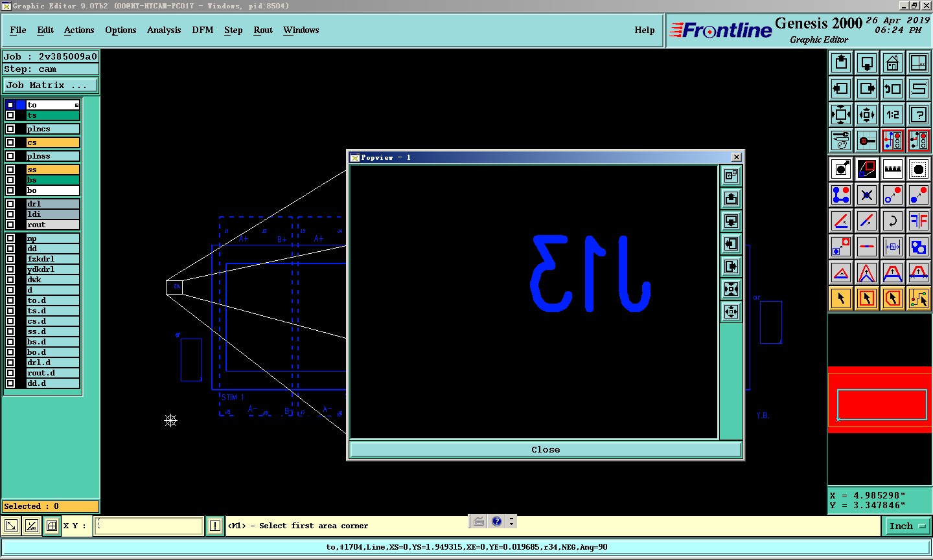Screen dimensions: 933x560
Task: Click the mirrored F flip tool
Action: pos(919,221)
